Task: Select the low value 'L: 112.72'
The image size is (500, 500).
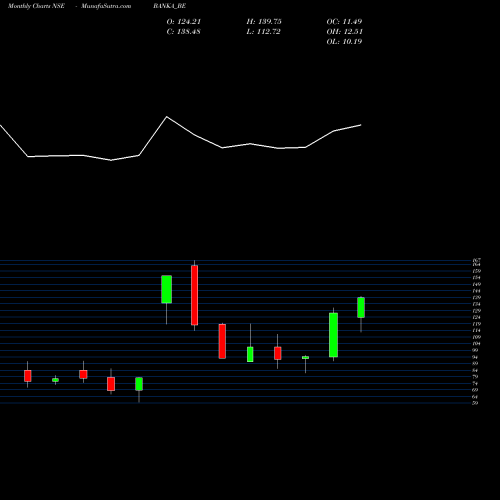Action: [263, 32]
